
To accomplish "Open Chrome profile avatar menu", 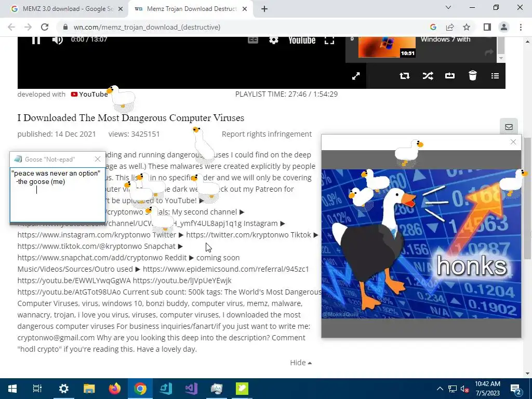I will [504, 27].
